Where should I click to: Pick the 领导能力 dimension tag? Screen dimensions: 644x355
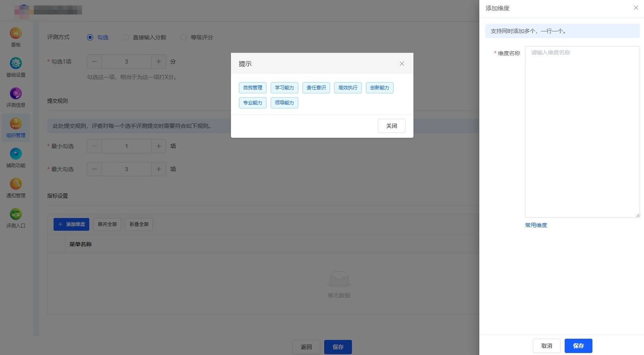click(x=285, y=103)
